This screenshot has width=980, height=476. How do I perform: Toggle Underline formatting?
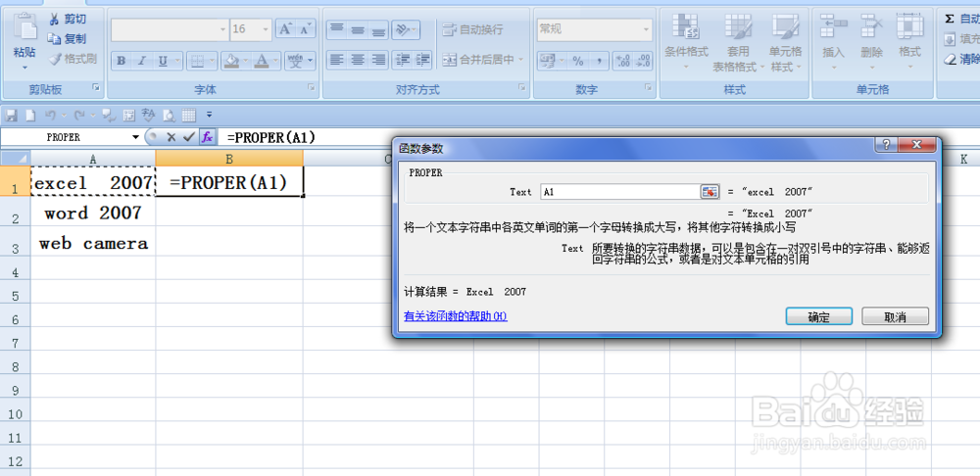(x=163, y=61)
